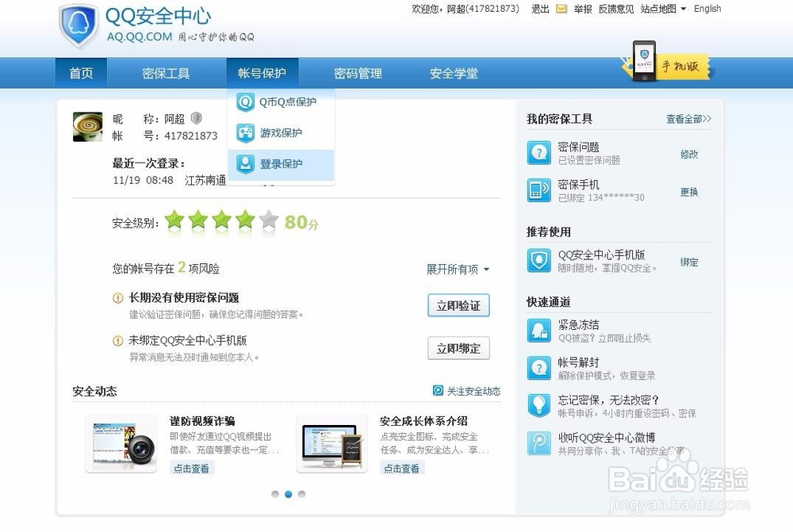Click the fifth star in 安全级别 rating
The image size is (793, 532).
(269, 221)
